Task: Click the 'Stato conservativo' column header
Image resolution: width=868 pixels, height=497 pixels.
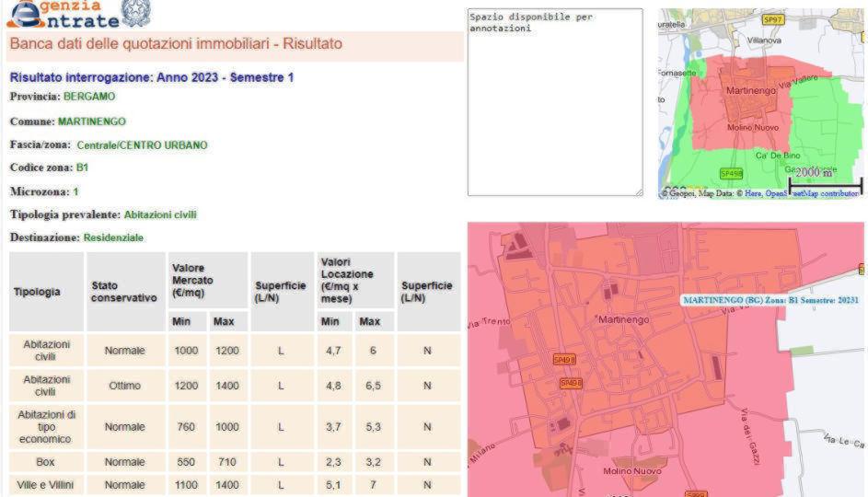Action: pos(124,292)
